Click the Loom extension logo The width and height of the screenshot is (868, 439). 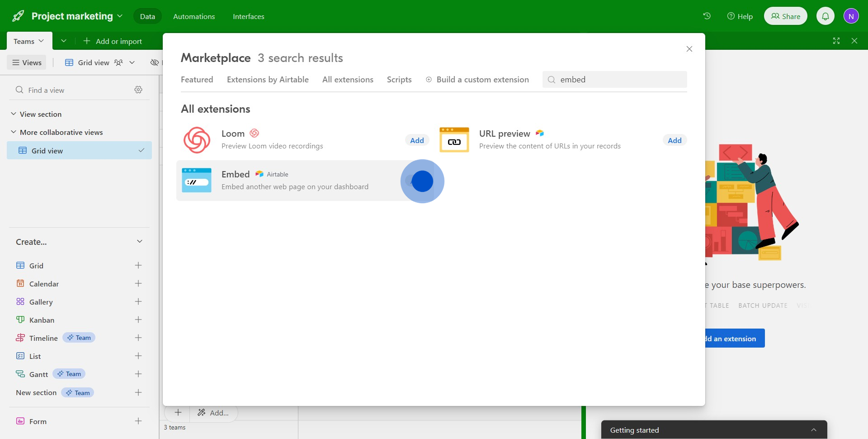pos(197,140)
